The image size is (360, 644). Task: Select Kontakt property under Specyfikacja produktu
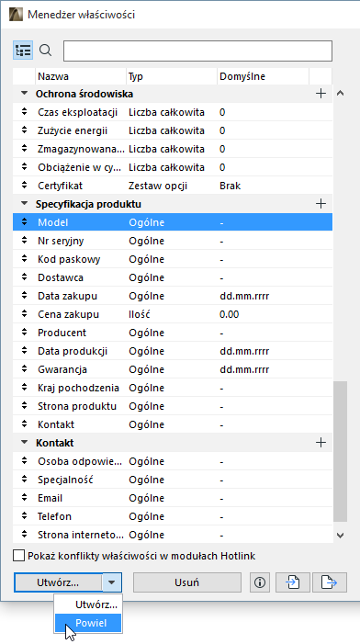tap(173, 424)
